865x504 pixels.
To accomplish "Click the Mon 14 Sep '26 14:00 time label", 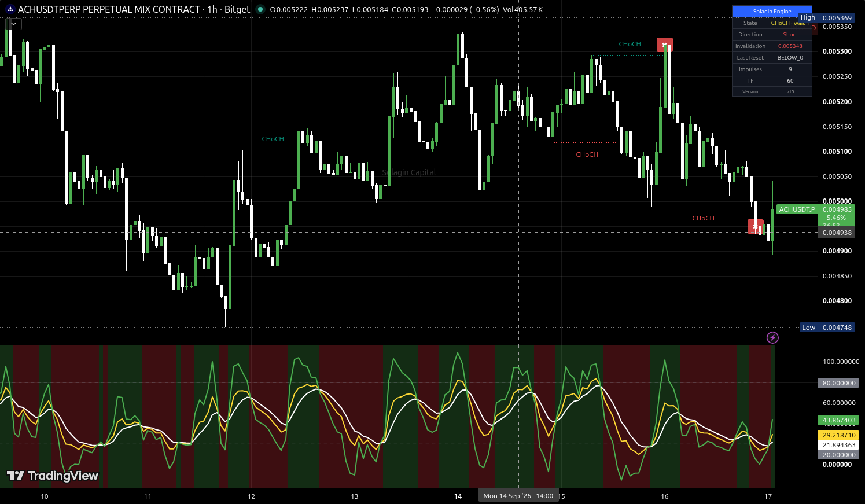I will (x=518, y=496).
